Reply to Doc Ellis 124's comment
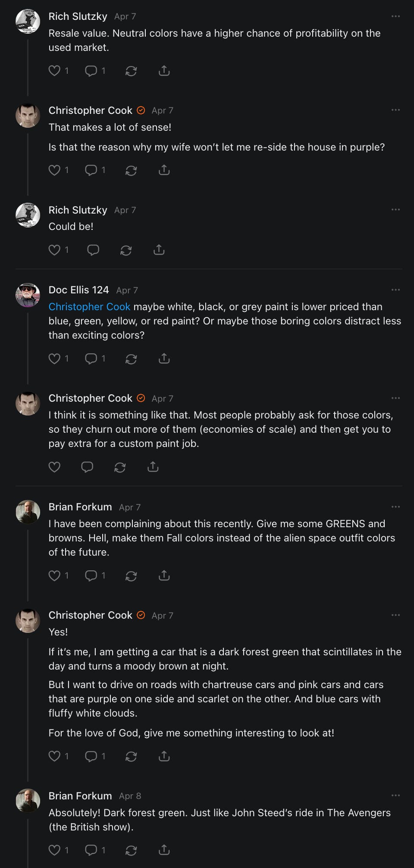 91,359
